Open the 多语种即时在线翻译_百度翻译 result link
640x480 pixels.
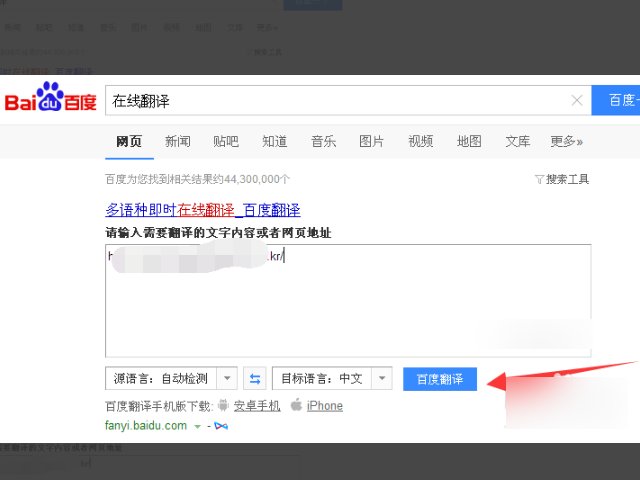(203, 210)
